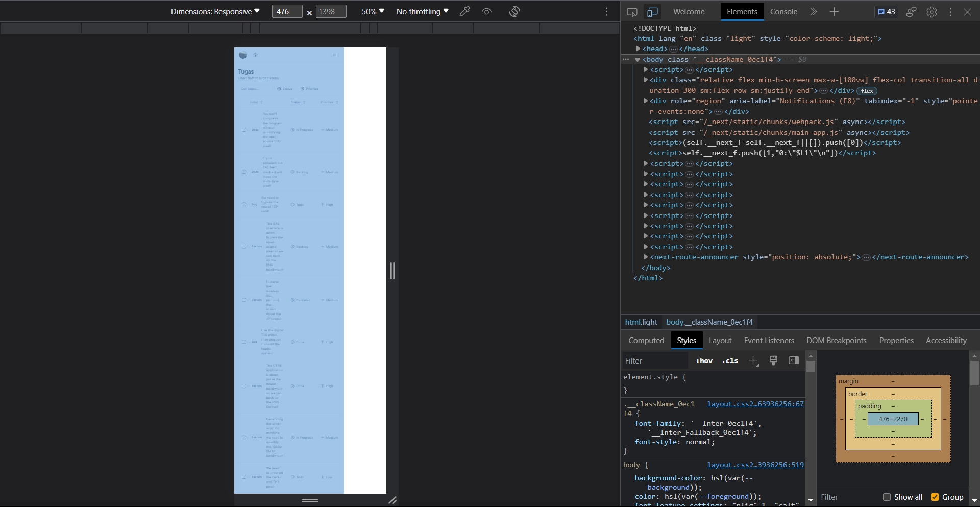Open the No throttling dropdown
The width and height of the screenshot is (980, 507).
click(x=422, y=11)
